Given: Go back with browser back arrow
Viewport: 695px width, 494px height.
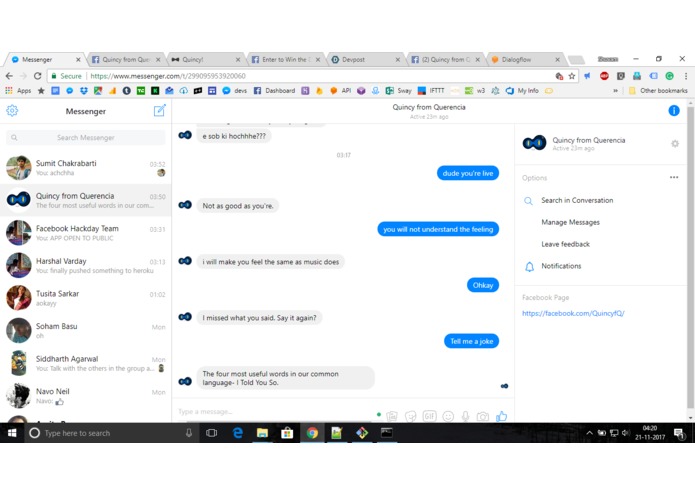Looking at the screenshot, I should pos(9,76).
